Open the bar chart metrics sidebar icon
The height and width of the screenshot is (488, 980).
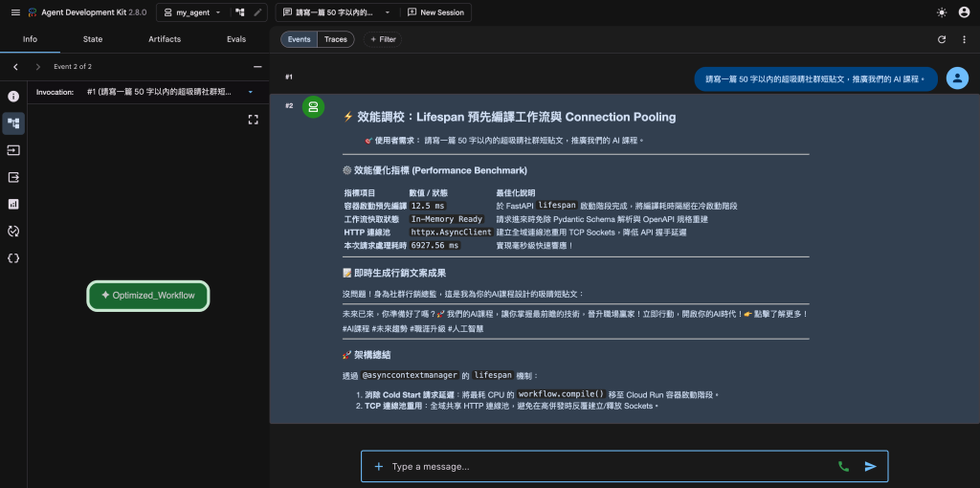point(13,205)
